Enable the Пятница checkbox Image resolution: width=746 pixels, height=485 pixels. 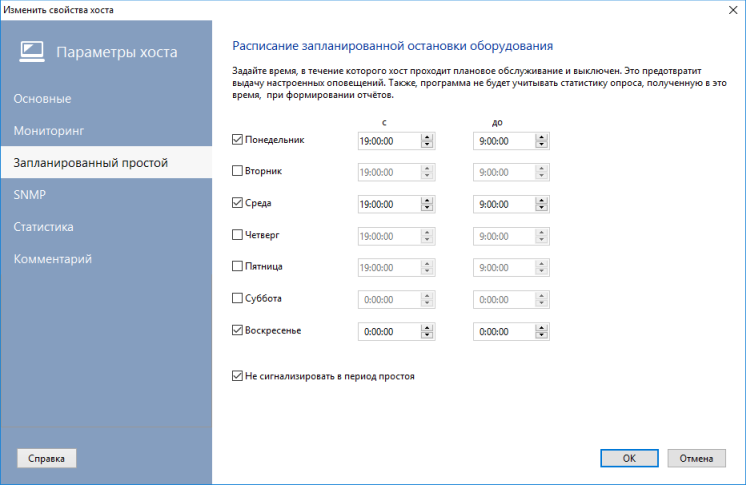coord(237,266)
